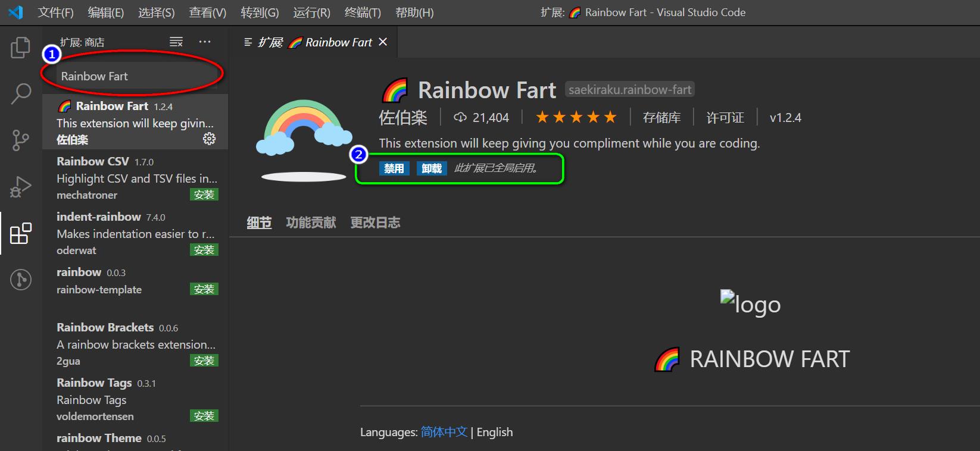Install the rainbow 0.0.3 extension
This screenshot has height=451, width=980.
[204, 289]
